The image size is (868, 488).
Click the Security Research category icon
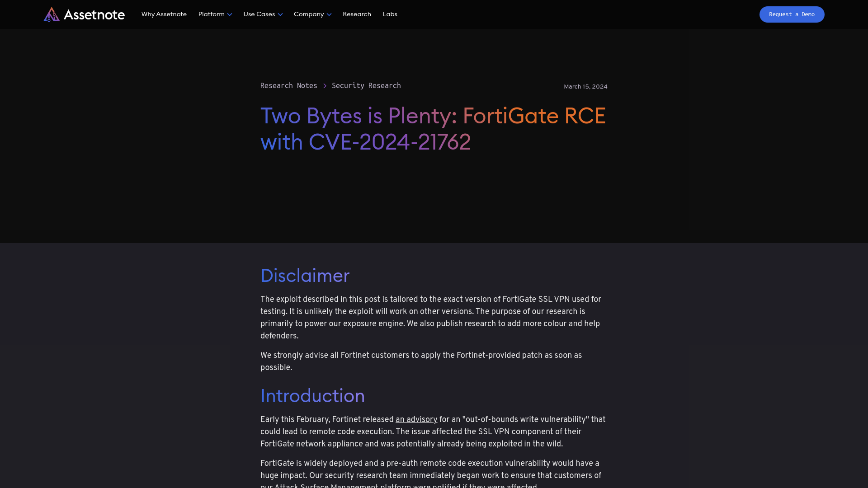(x=324, y=85)
